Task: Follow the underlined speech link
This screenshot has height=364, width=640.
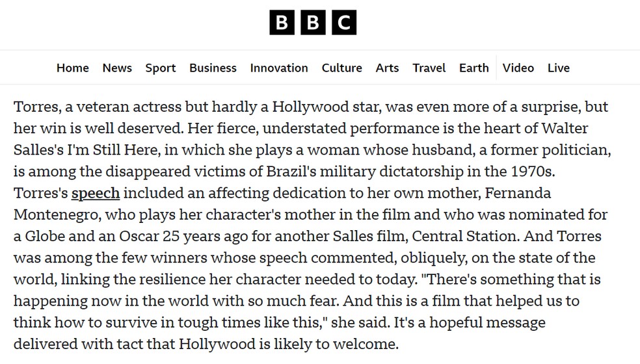Action: (96, 194)
